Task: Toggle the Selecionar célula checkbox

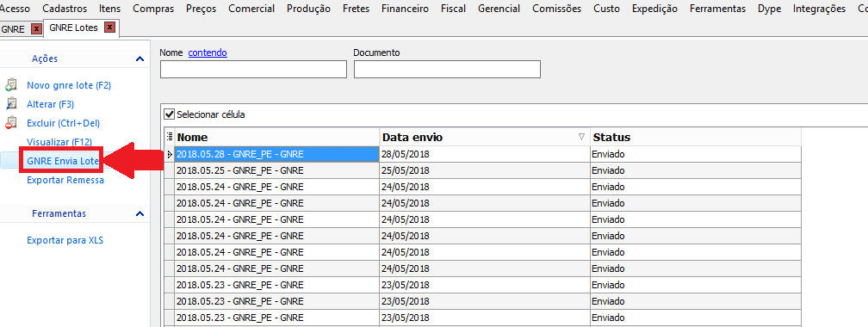Action: [x=170, y=114]
